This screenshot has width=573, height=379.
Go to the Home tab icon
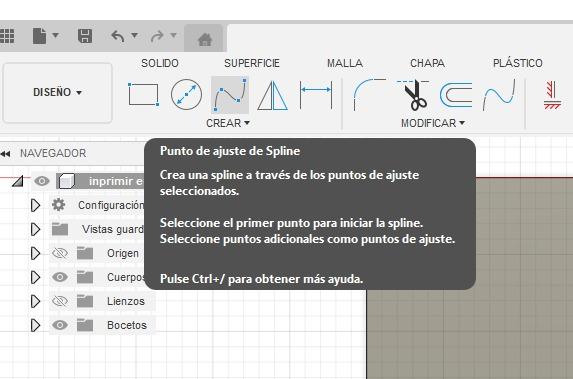click(x=205, y=39)
